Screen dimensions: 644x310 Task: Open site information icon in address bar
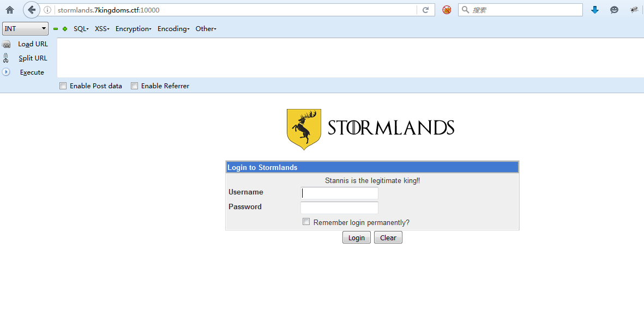click(x=47, y=10)
